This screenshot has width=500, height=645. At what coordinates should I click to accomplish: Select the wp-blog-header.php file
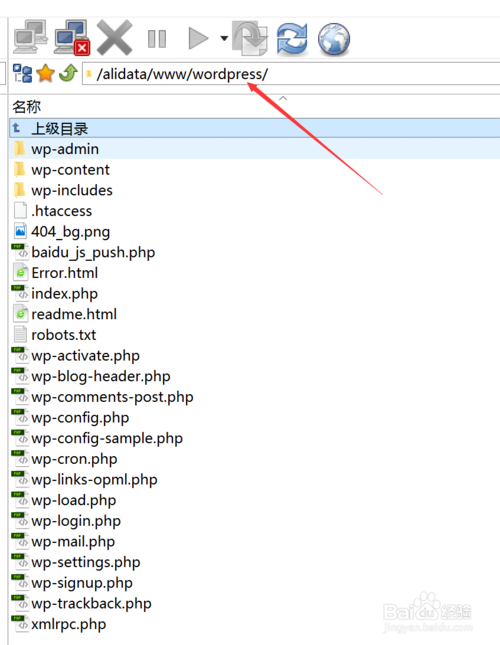[x=101, y=376]
